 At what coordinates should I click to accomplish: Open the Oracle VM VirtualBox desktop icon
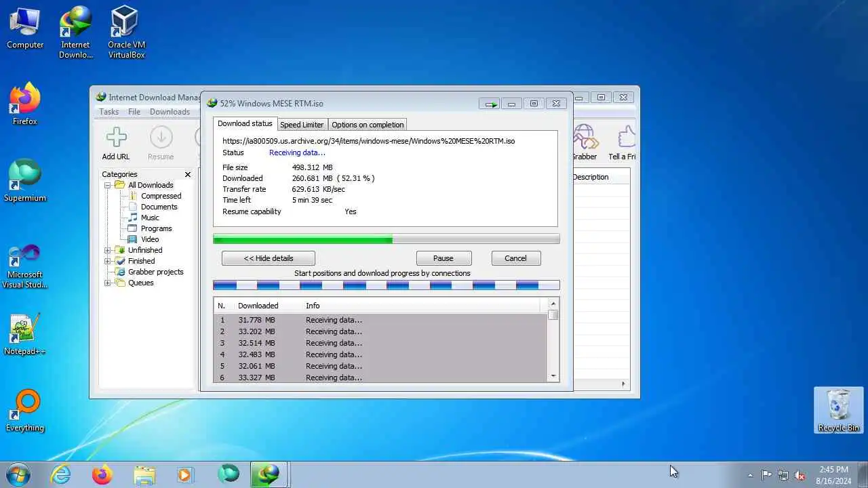(126, 33)
